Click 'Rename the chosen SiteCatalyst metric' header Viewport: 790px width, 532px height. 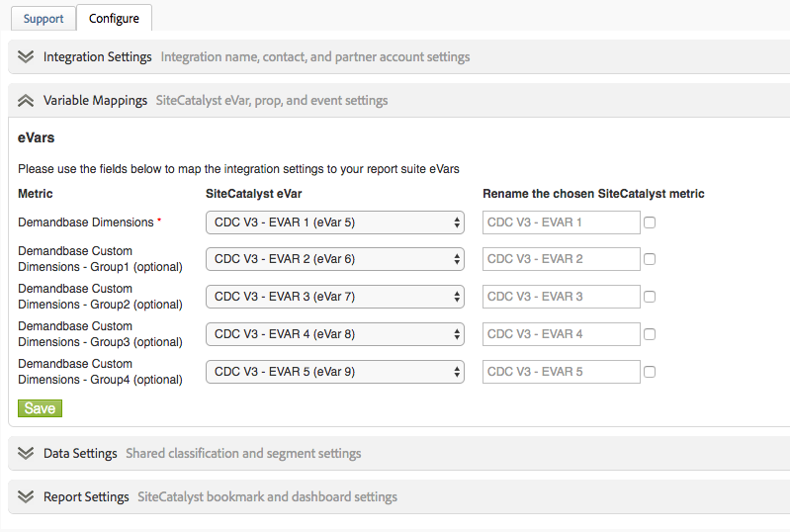(593, 194)
